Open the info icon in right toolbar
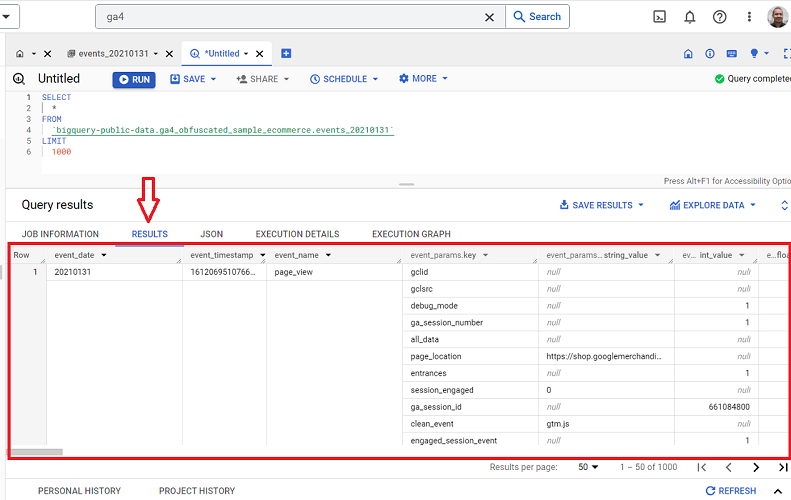The image size is (791, 500). (x=710, y=53)
